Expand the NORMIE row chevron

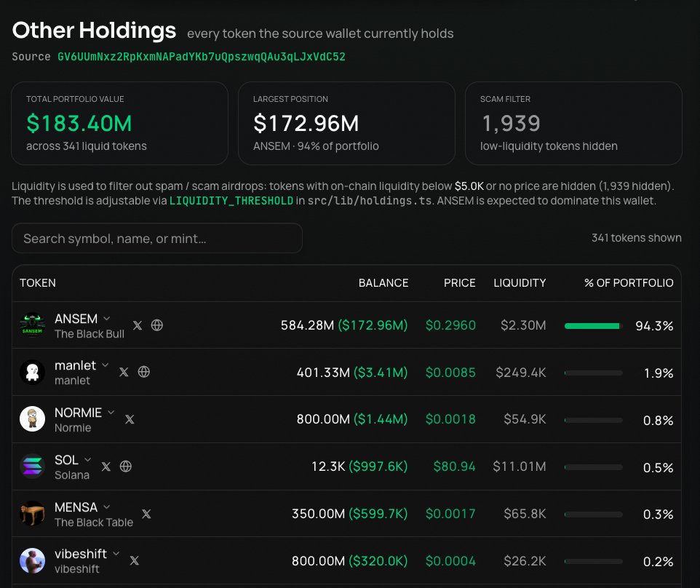(x=111, y=413)
